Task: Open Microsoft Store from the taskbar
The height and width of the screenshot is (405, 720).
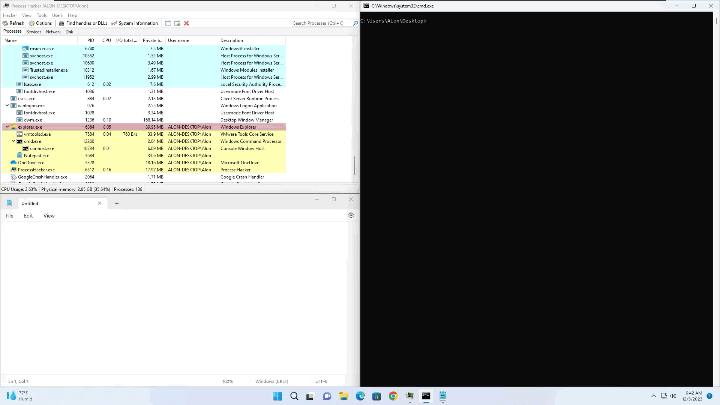Action: click(377, 396)
